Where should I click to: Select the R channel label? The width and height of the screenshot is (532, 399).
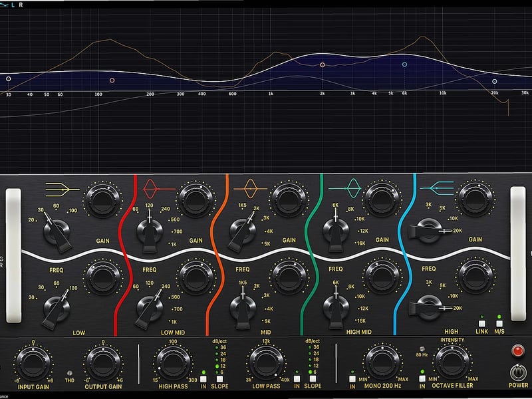click(x=21, y=4)
